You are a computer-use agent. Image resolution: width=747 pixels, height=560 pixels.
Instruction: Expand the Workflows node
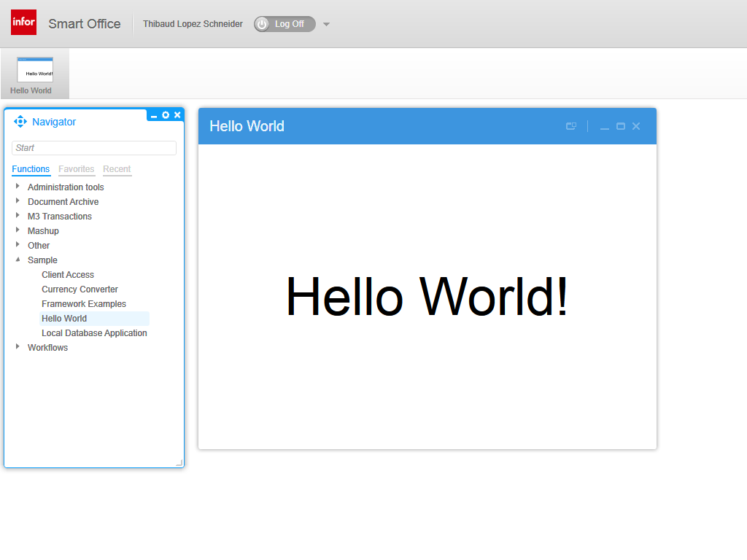tap(18, 347)
